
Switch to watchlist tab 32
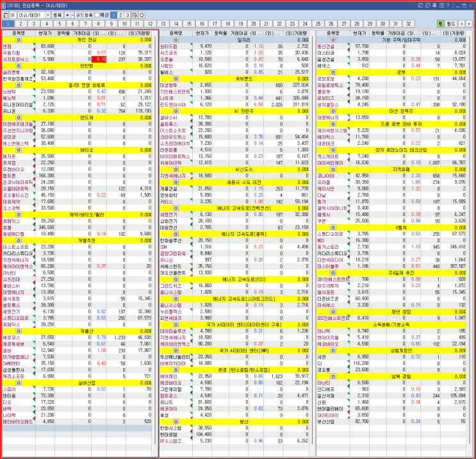tap(409, 24)
